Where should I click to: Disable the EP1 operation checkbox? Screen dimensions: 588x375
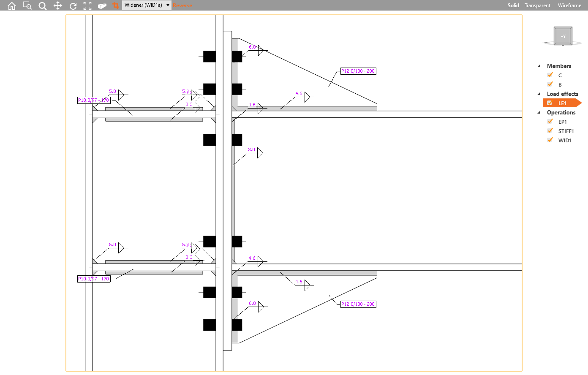[x=550, y=121]
